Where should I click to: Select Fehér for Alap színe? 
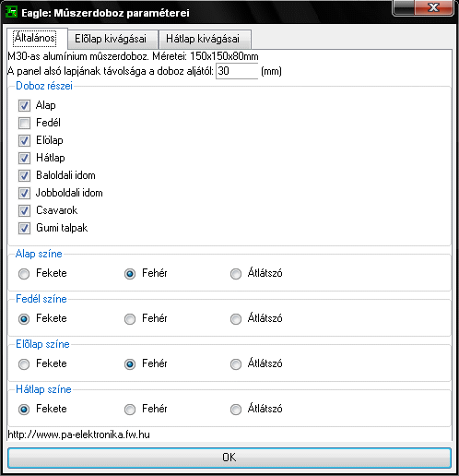(130, 274)
